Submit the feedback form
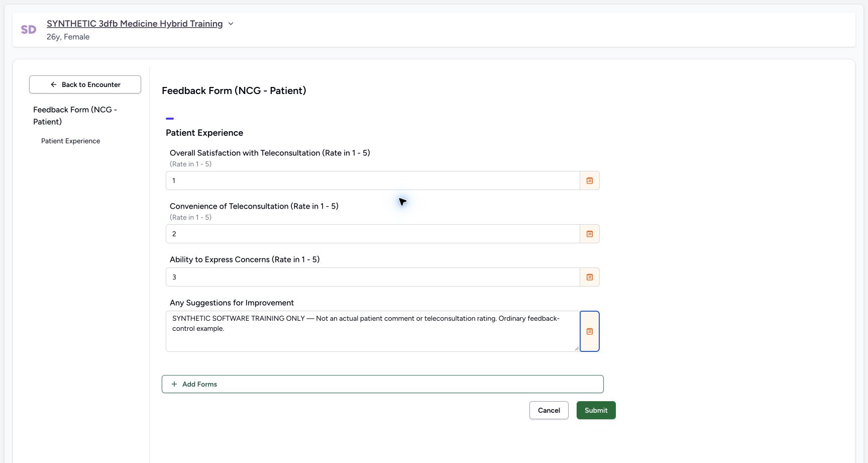The image size is (868, 463). pyautogui.click(x=596, y=410)
